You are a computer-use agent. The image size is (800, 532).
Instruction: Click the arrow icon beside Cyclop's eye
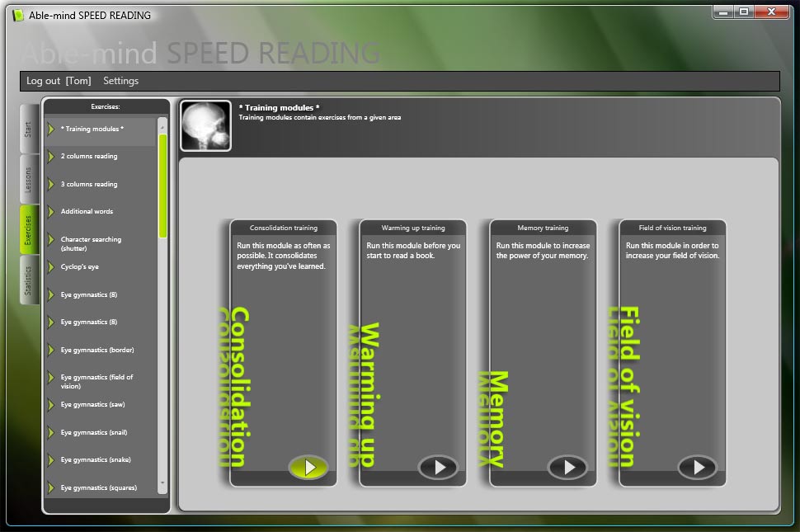[x=51, y=266]
